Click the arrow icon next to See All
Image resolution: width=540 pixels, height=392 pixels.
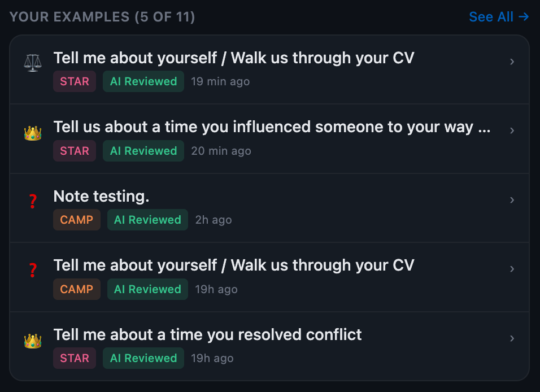(524, 16)
